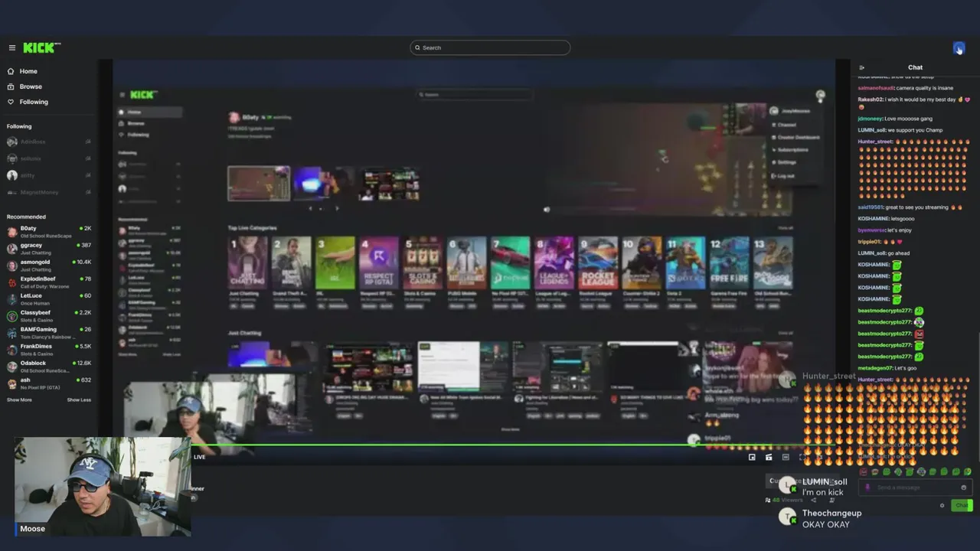Click the Chat panel header title

click(x=915, y=67)
